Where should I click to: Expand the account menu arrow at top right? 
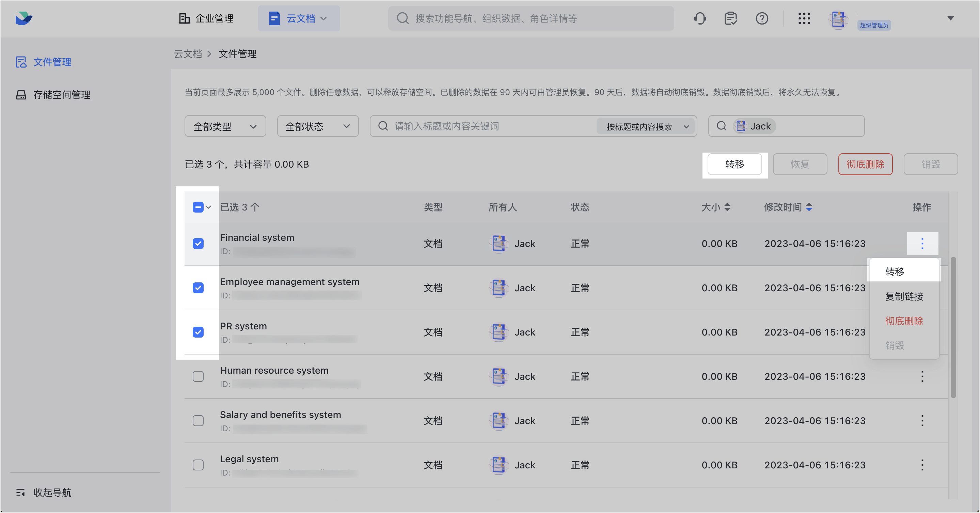(950, 18)
